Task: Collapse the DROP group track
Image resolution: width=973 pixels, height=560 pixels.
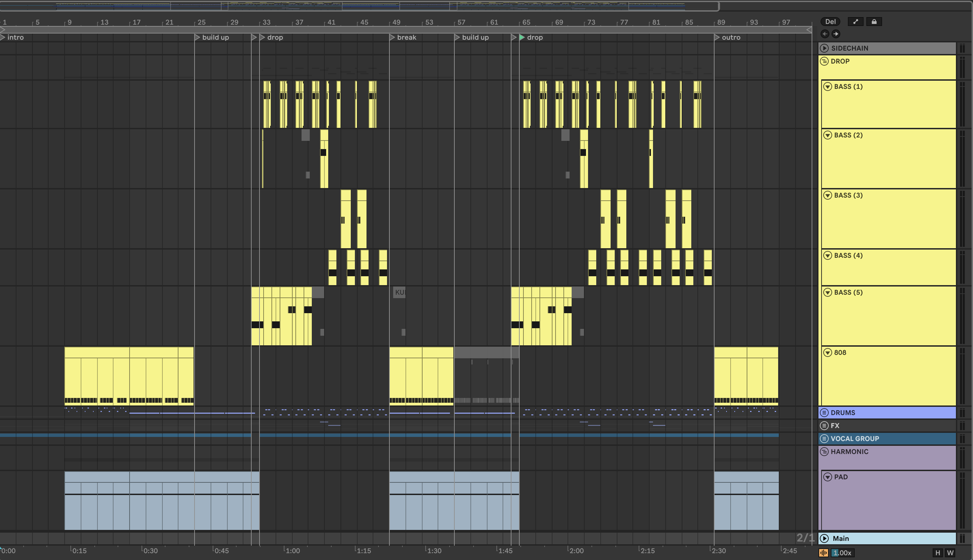Action: (x=824, y=61)
